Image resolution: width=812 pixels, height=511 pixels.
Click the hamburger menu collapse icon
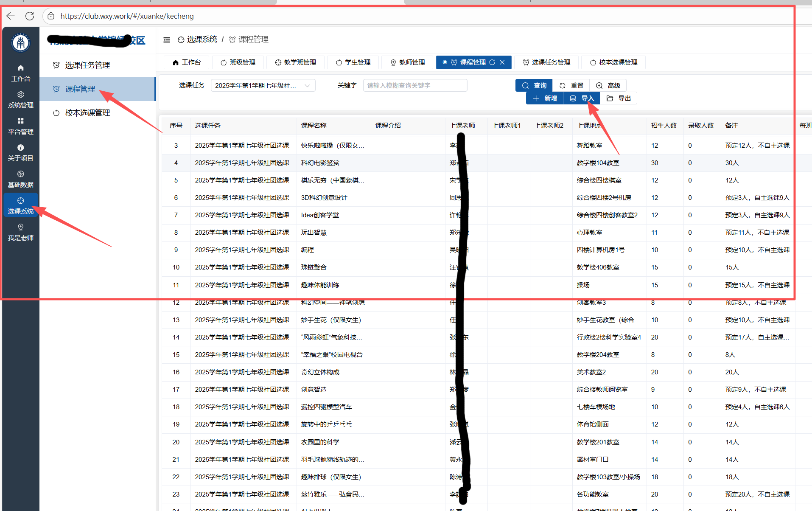point(167,40)
